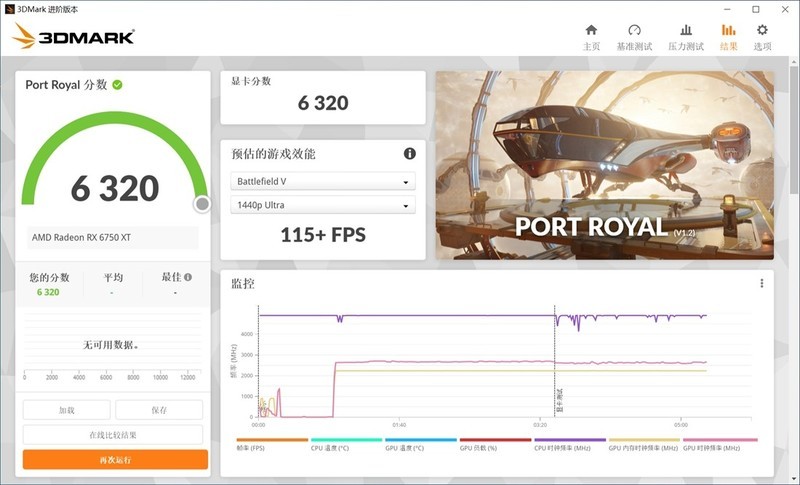Click the 3DMark logo
Viewport: 800px width, 485px height.
coord(73,37)
